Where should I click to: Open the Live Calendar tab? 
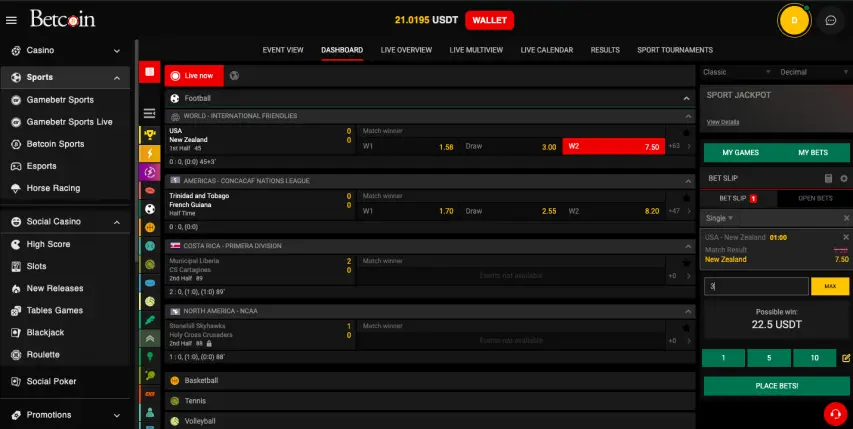546,50
